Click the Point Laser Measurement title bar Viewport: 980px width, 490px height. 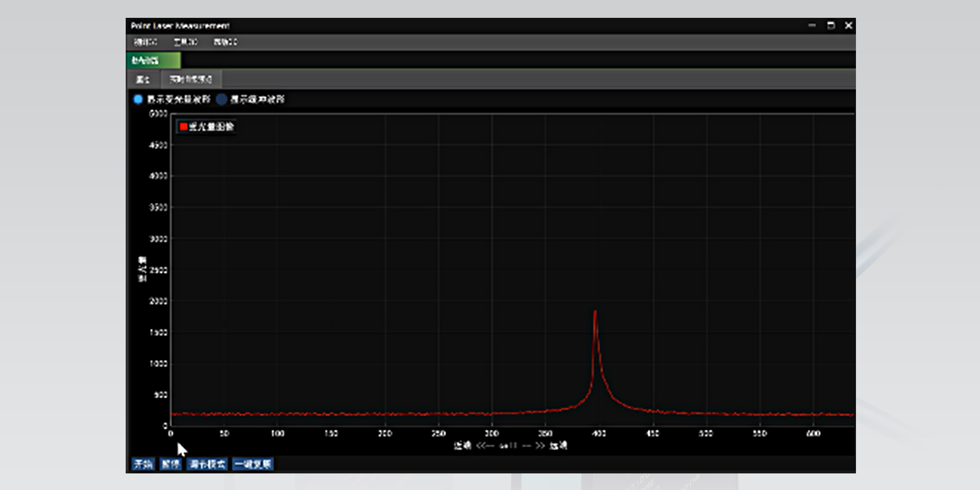pyautogui.click(x=456, y=26)
